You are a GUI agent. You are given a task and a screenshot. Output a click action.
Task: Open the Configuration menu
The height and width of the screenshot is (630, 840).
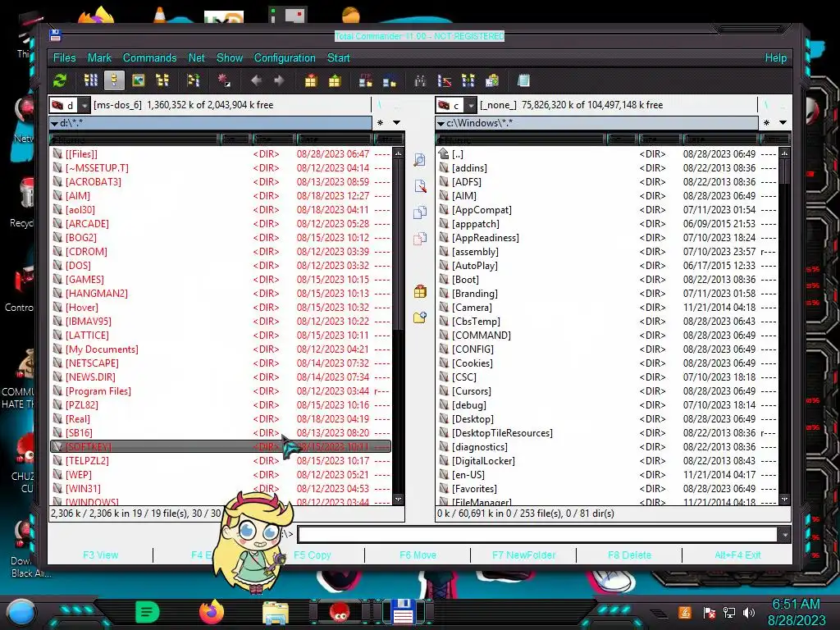[x=285, y=58]
